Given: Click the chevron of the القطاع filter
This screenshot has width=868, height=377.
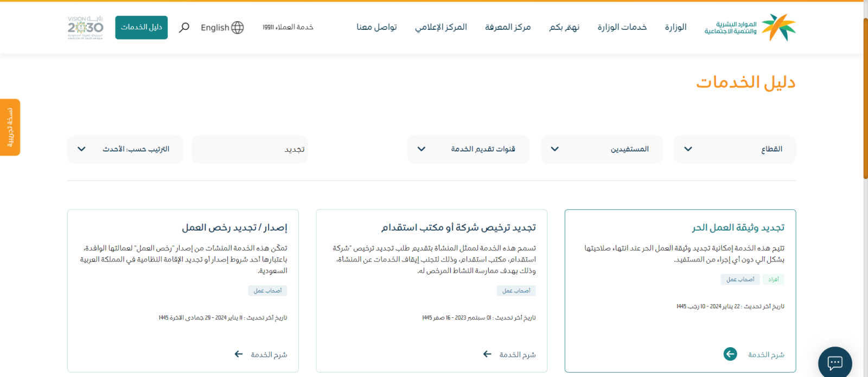Looking at the screenshot, I should click(x=688, y=149).
